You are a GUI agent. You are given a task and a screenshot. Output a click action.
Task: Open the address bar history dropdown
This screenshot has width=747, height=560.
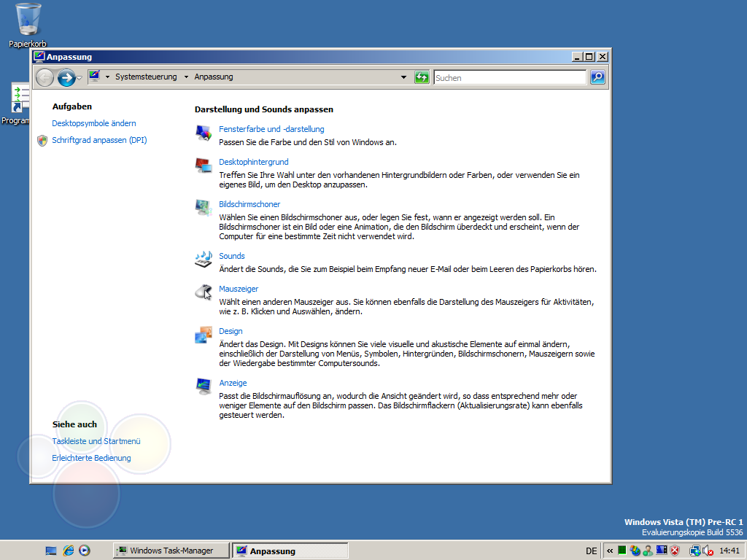403,77
